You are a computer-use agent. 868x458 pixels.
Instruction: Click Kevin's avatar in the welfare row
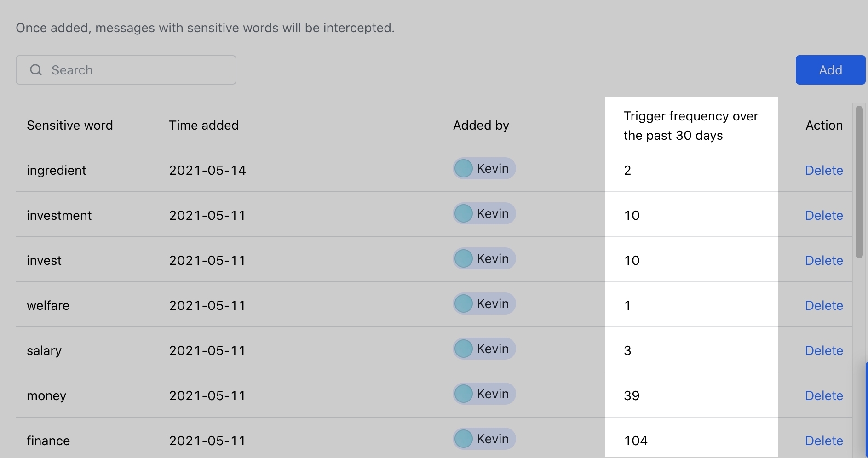[x=464, y=304]
